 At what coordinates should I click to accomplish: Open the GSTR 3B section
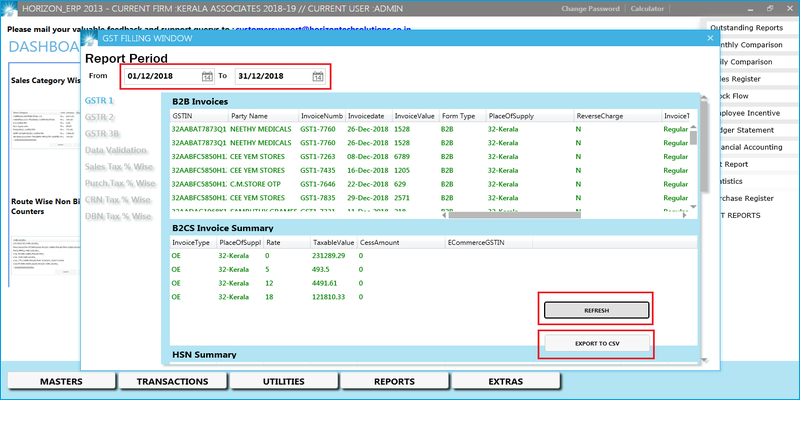point(103,133)
